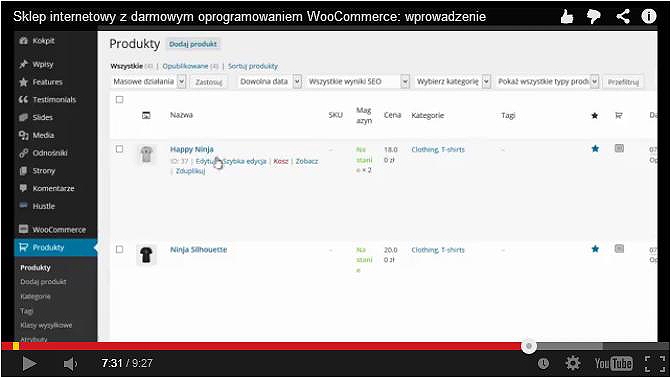Filter by Wszystkie products
Image resolution: width=671 pixels, height=378 pixels.
point(127,66)
